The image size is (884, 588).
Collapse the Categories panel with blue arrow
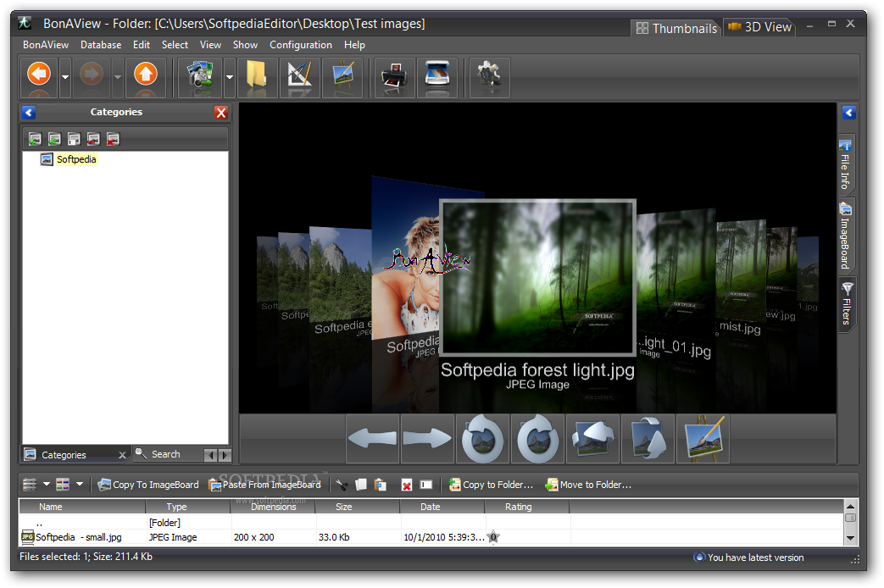tap(30, 112)
